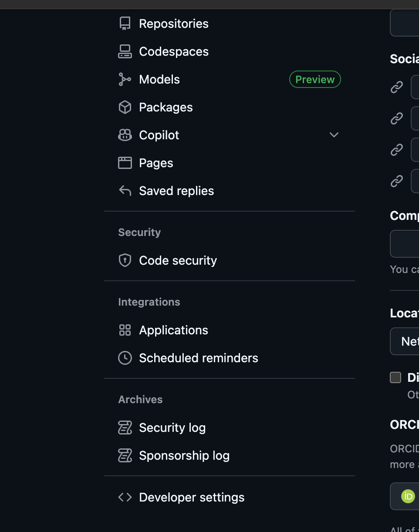This screenshot has width=419, height=532.
Task: Click the Models branching icon
Action: pyautogui.click(x=125, y=79)
